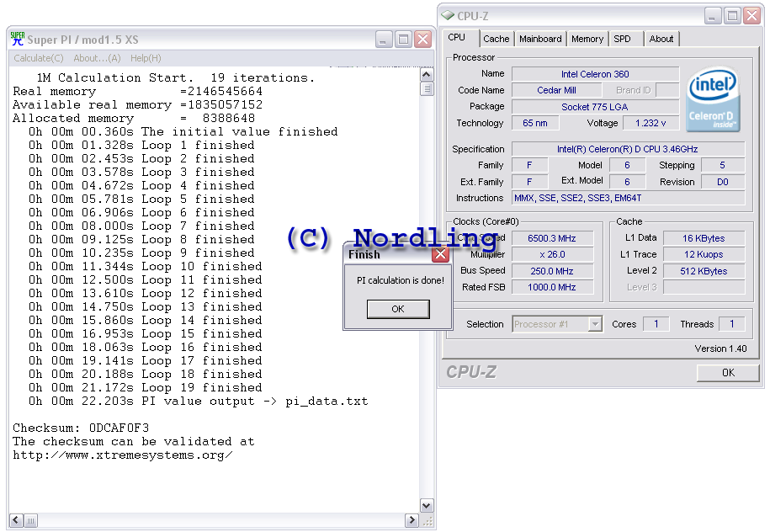Screen dimensions: 770x532
Task: Open the Help(H) menu
Action: tap(146, 58)
